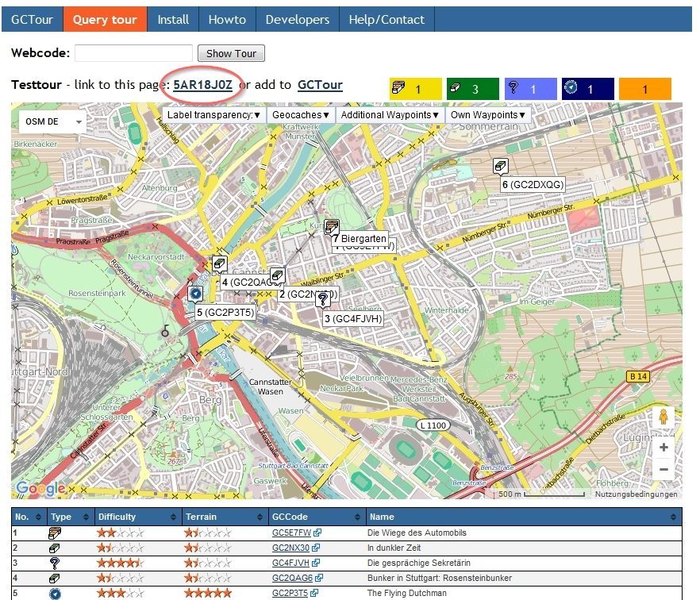Click the sort arrows in the Name header
The height and width of the screenshot is (600, 700).
click(x=673, y=517)
